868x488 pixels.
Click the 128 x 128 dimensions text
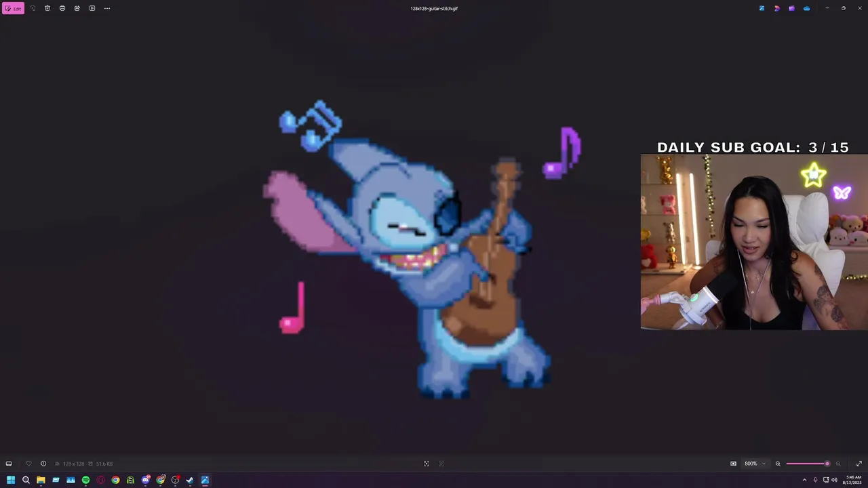[73, 464]
